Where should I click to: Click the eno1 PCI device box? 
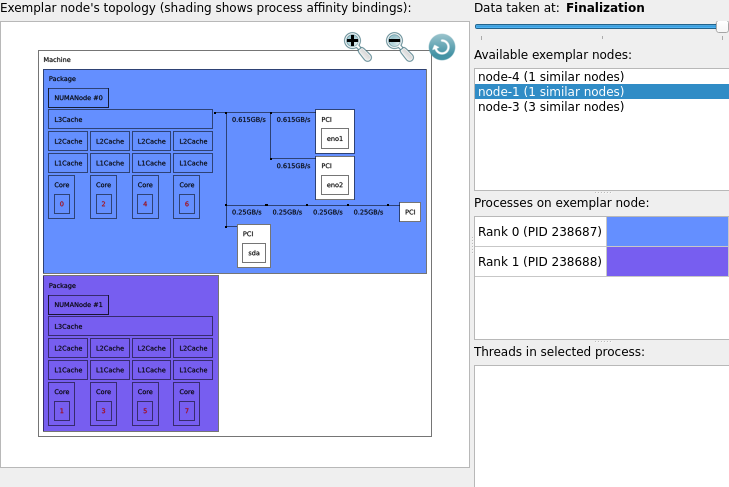tap(335, 138)
